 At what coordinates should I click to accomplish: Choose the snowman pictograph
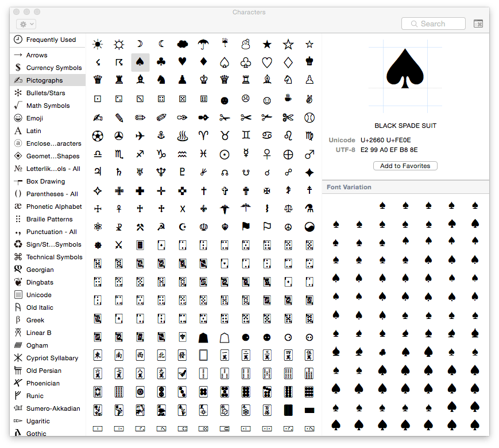point(246,44)
